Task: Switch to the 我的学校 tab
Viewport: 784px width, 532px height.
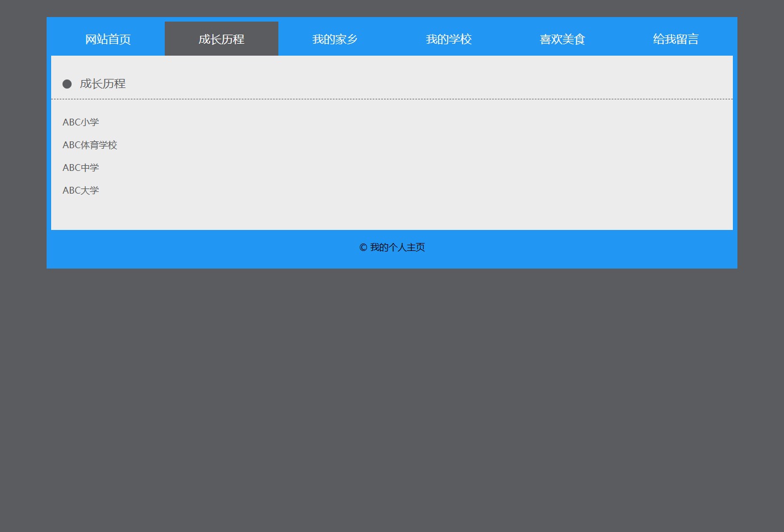Action: pyautogui.click(x=449, y=39)
